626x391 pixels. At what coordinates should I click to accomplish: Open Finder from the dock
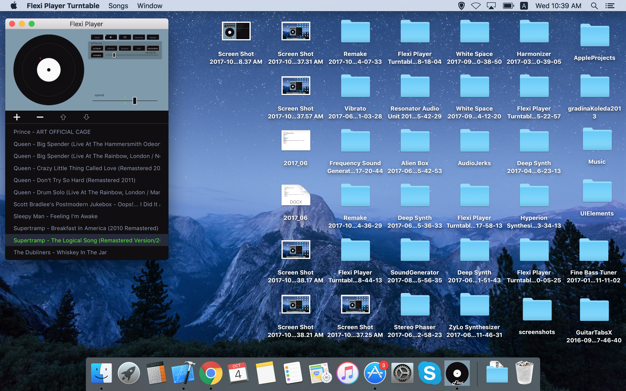point(101,373)
